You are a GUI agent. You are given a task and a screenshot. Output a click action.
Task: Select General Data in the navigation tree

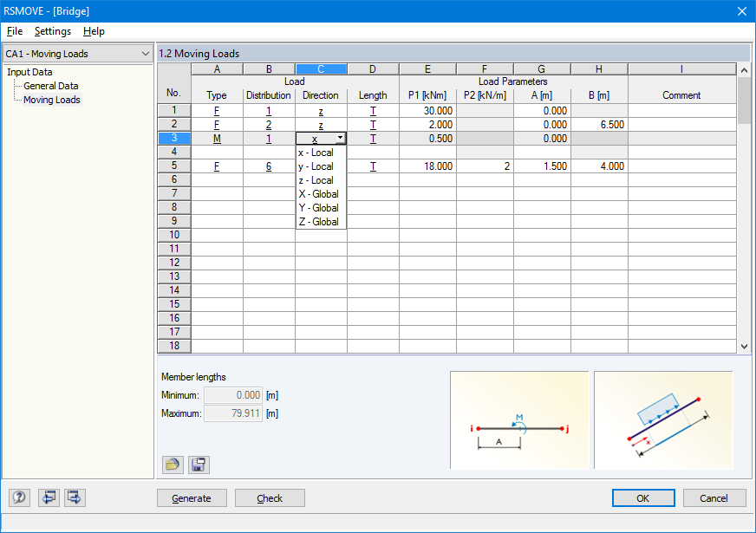pyautogui.click(x=51, y=86)
